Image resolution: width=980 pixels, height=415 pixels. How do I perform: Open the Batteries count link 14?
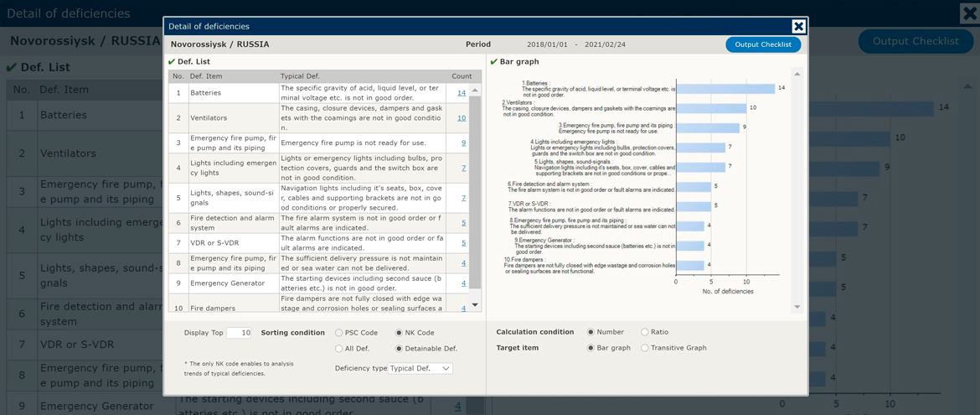462,93
